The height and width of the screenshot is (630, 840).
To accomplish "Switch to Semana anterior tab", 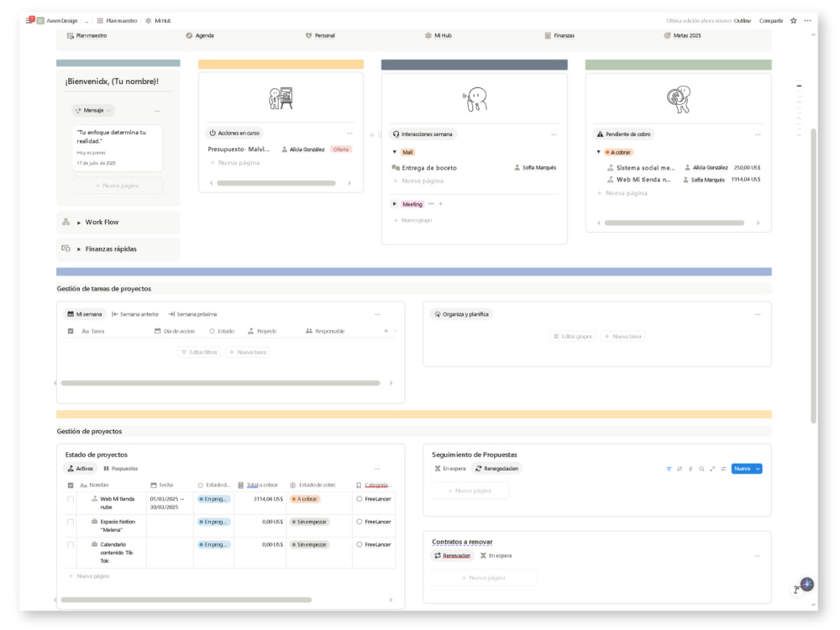I will 135,314.
